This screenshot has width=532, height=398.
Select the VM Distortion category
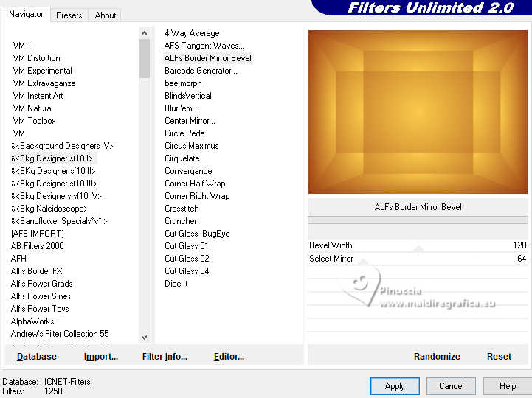point(36,58)
